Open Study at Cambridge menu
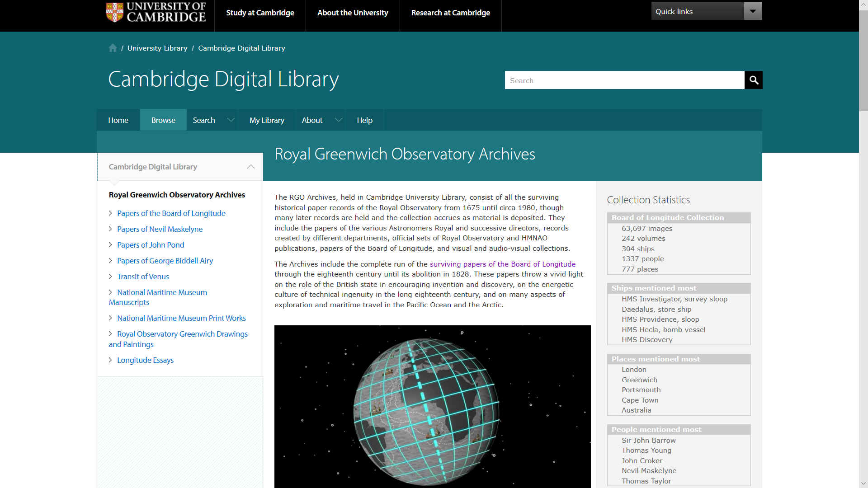The height and width of the screenshot is (488, 868). [x=260, y=13]
